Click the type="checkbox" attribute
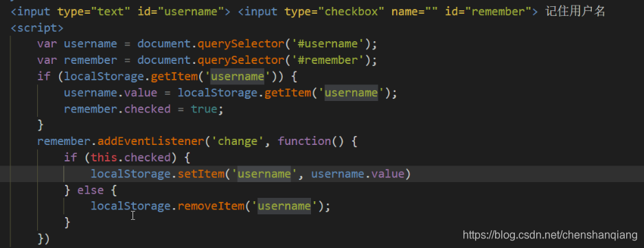The height and width of the screenshot is (248, 644). point(334,12)
